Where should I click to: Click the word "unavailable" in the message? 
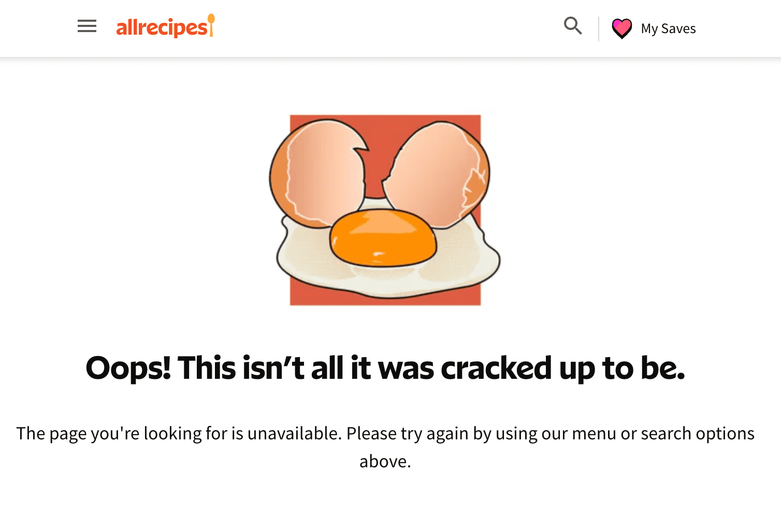pyautogui.click(x=293, y=433)
